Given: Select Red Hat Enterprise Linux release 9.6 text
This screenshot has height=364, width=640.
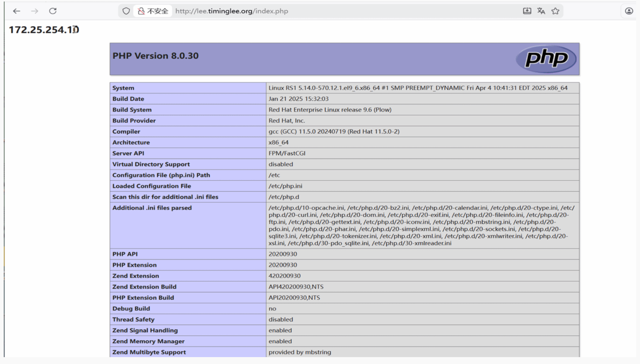Looking at the screenshot, I should [x=330, y=110].
